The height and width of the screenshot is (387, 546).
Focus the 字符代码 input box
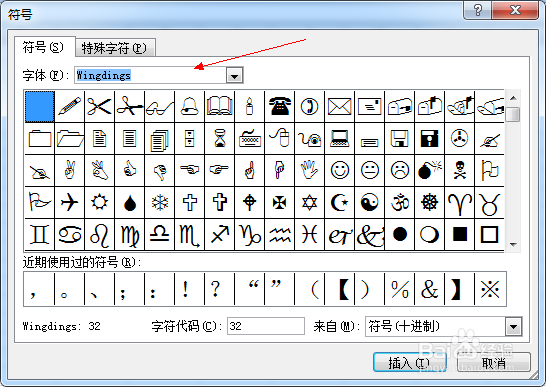(266, 326)
